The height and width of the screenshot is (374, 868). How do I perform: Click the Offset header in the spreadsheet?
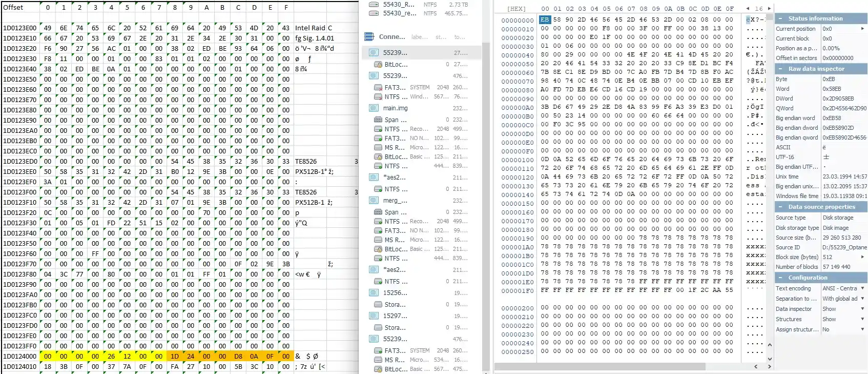[13, 7]
